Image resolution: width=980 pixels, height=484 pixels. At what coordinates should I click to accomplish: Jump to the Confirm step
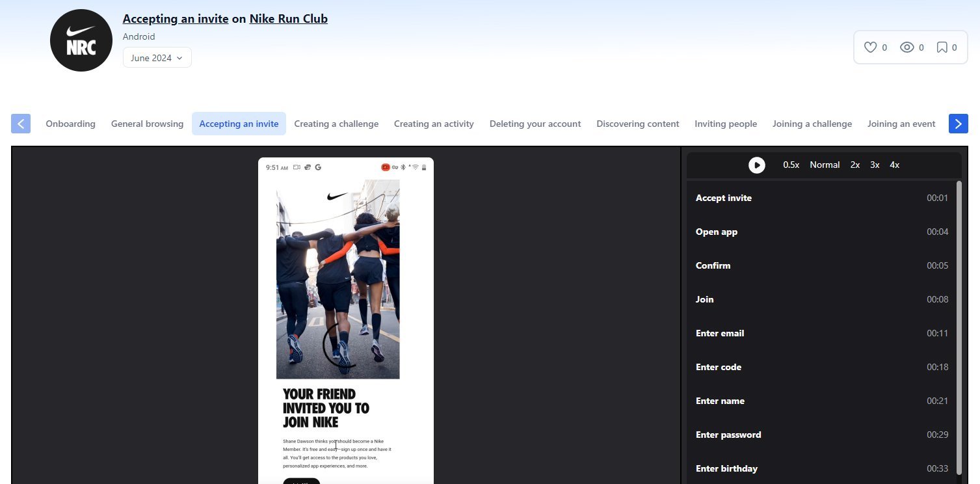coord(822,265)
